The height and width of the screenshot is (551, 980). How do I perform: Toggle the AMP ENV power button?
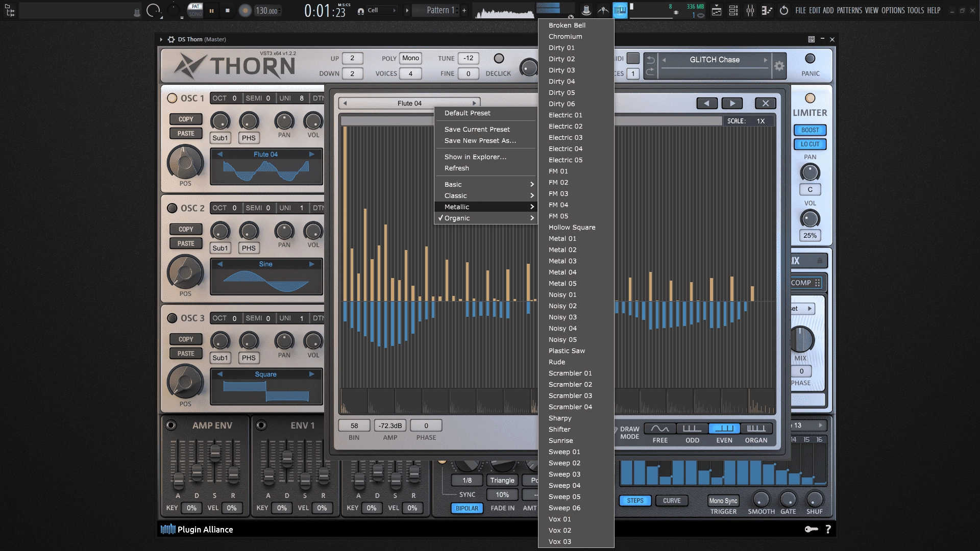(x=171, y=425)
